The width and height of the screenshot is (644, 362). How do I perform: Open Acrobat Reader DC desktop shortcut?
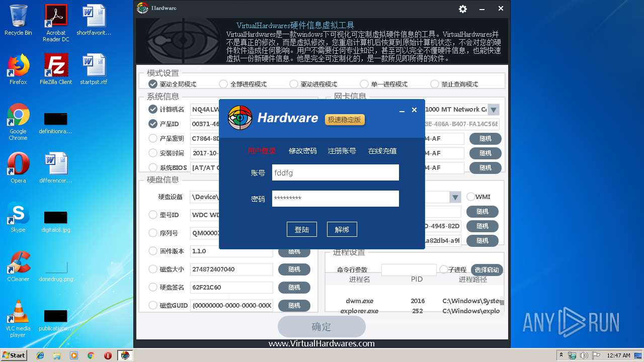[56, 23]
